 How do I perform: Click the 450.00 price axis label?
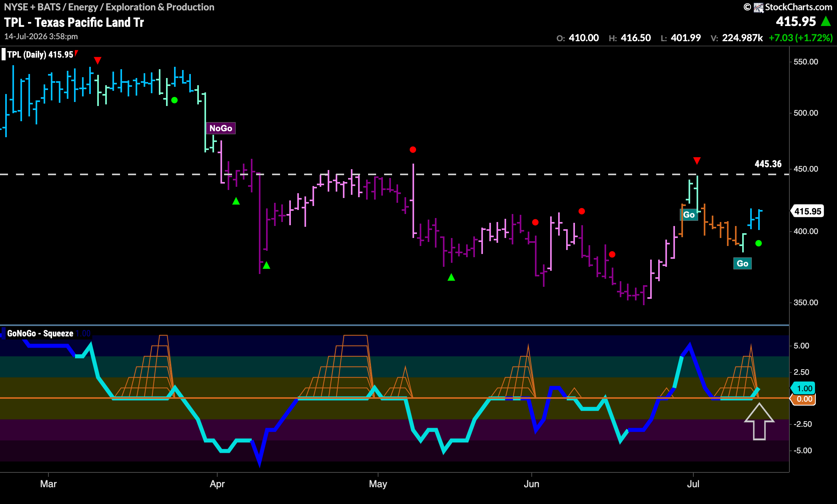[x=806, y=169]
